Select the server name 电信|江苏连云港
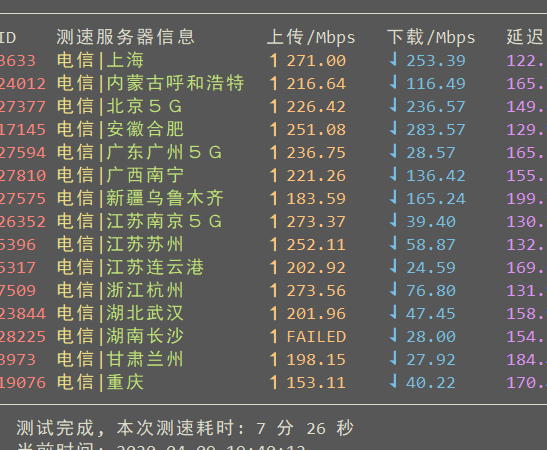Viewport: 547px width, 450px height. tap(130, 268)
